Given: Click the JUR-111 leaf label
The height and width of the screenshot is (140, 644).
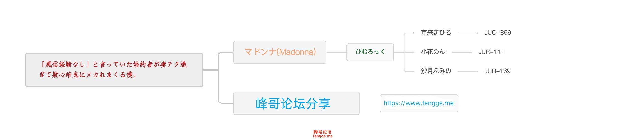Looking at the screenshot, I should coord(491,52).
